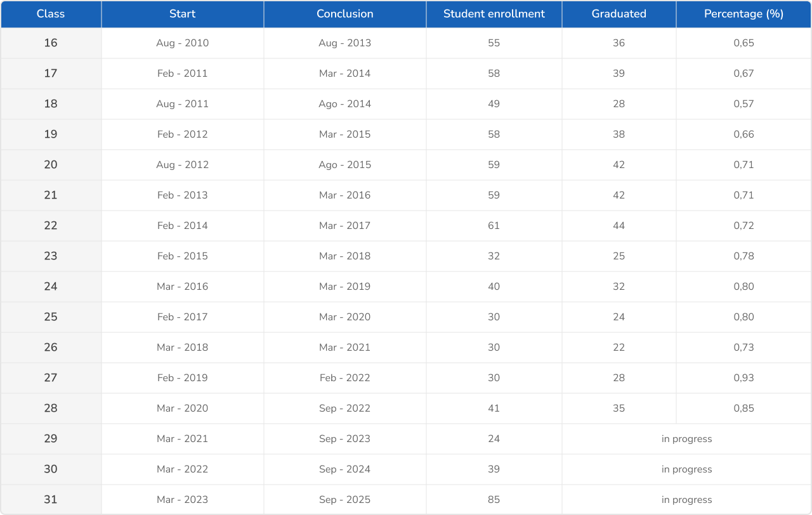This screenshot has width=812, height=515.
Task: Select the Mar - 2019 conclusion cell
Action: pyautogui.click(x=345, y=287)
